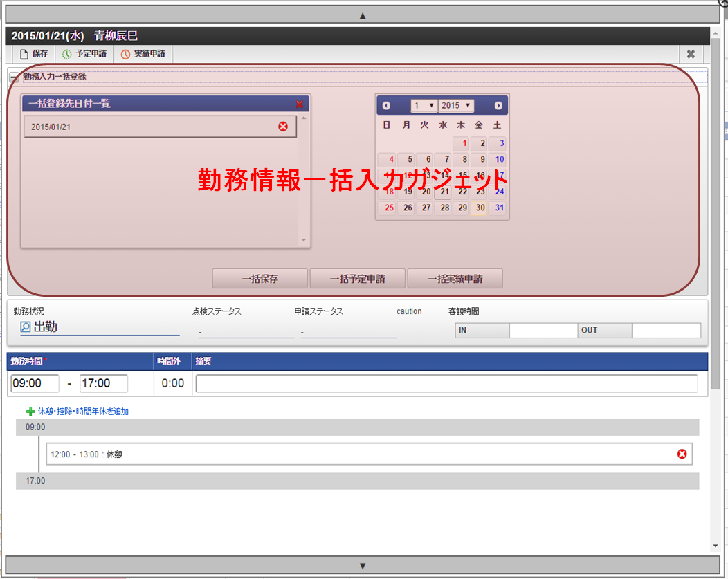Click the end time field 17:00
This screenshot has height=579, width=728.
click(104, 384)
